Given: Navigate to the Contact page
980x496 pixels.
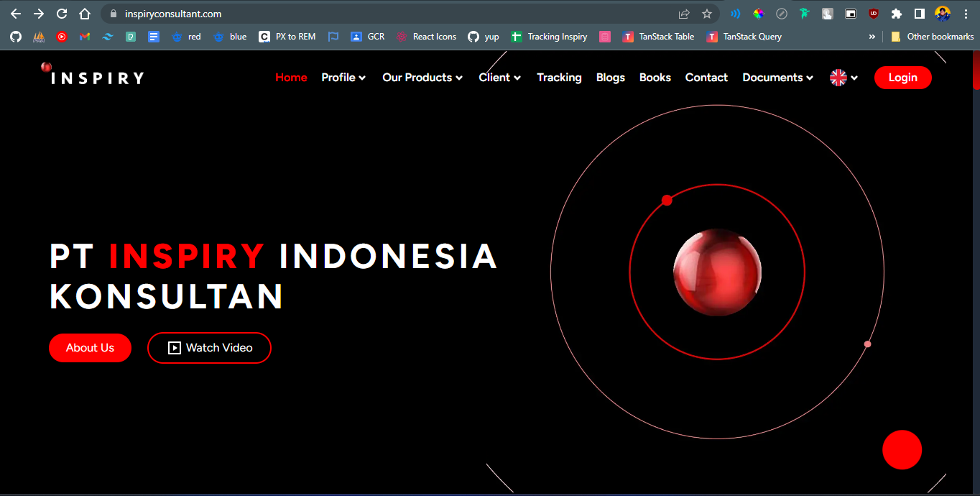Looking at the screenshot, I should [x=706, y=78].
